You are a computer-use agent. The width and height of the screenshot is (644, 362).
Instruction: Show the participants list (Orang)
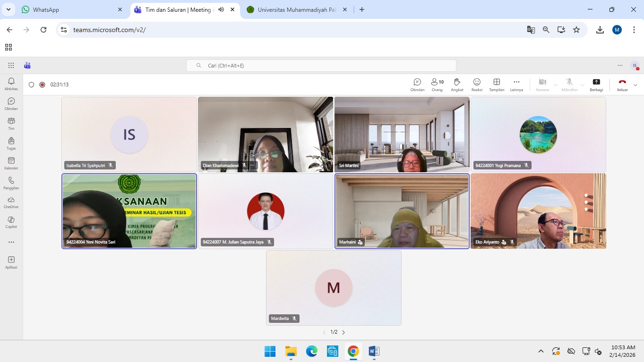[x=437, y=84]
